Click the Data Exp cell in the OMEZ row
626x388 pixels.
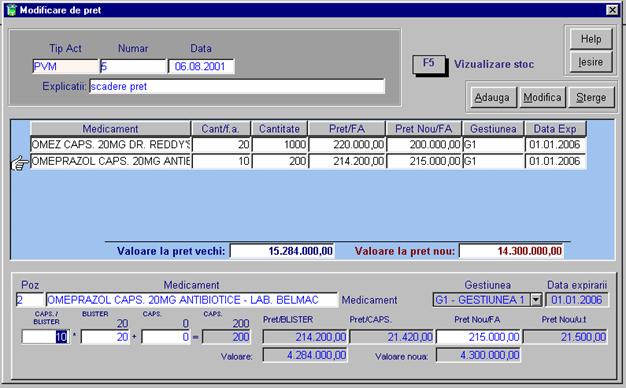[555, 145]
